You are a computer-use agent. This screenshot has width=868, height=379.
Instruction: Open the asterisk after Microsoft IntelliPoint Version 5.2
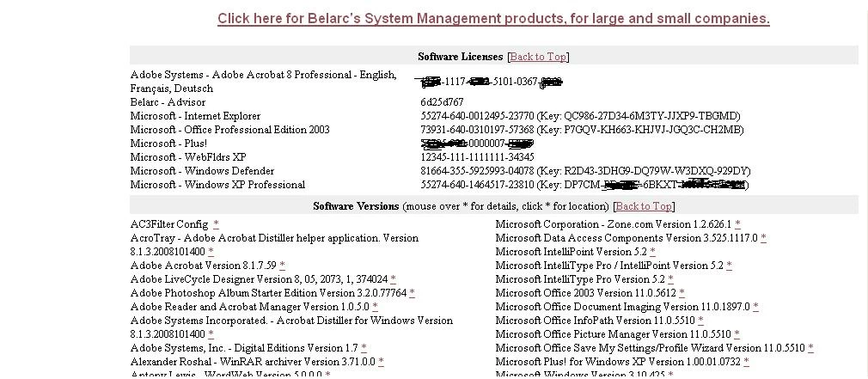(652, 252)
